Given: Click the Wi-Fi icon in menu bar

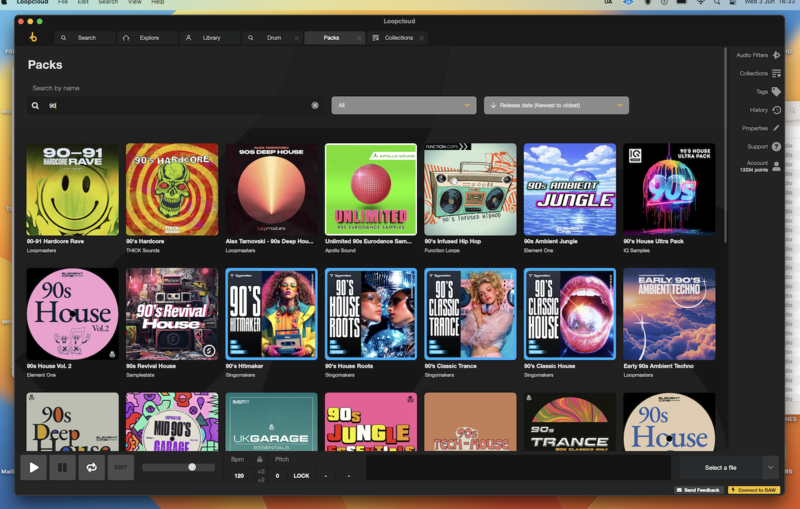Looking at the screenshot, I should (x=701, y=2).
